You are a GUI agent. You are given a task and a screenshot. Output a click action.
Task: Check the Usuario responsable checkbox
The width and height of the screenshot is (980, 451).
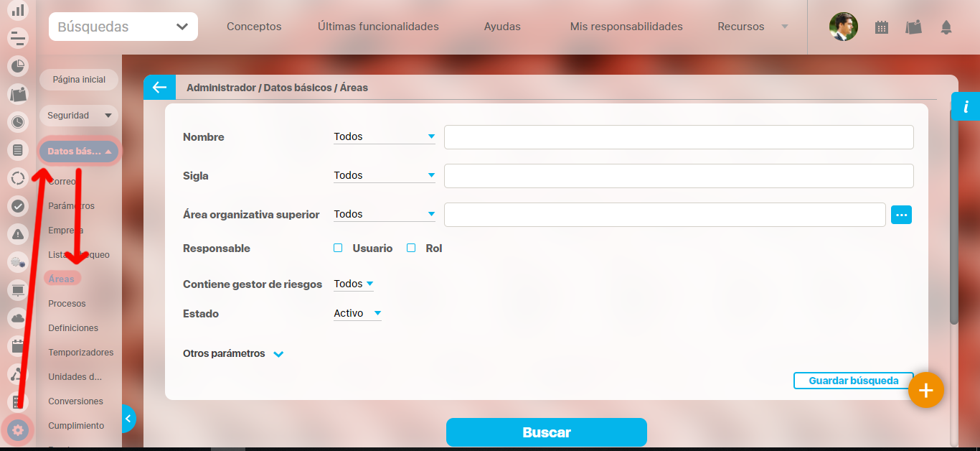tap(338, 248)
